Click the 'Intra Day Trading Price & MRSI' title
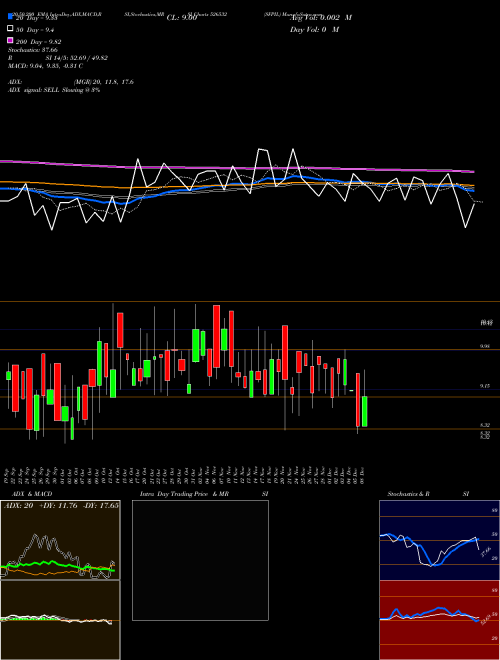Screen dimensions: 500x660 pos(204,494)
